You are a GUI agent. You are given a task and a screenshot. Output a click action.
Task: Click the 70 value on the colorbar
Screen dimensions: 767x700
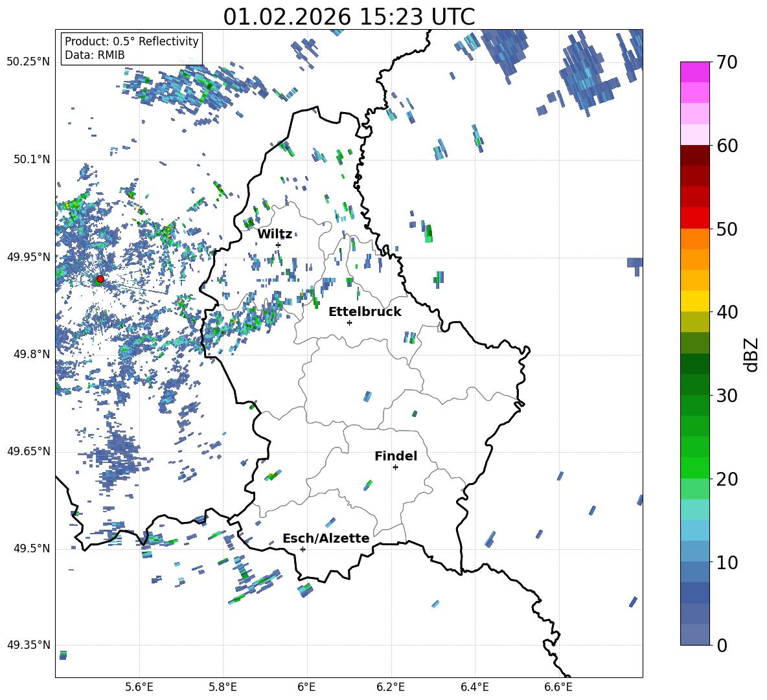(x=727, y=63)
